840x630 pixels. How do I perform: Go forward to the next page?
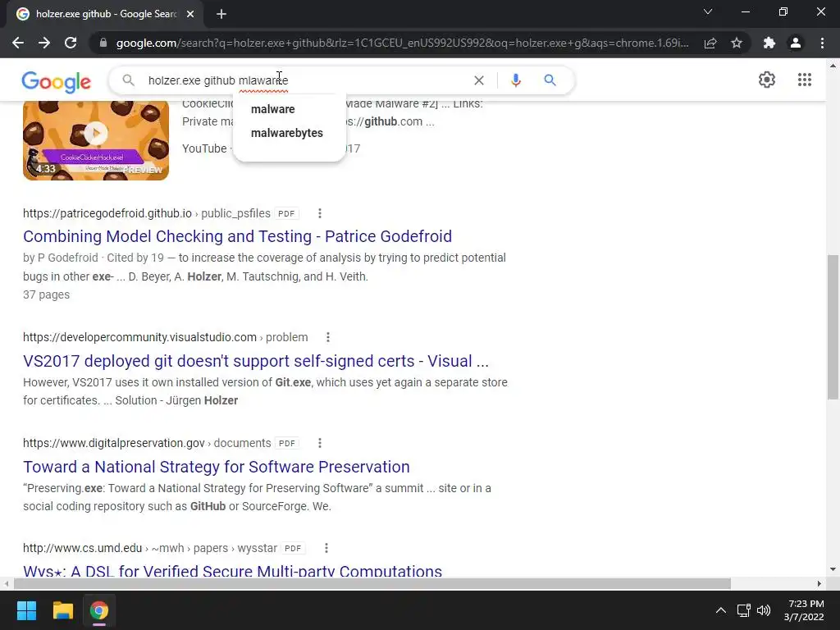44,43
